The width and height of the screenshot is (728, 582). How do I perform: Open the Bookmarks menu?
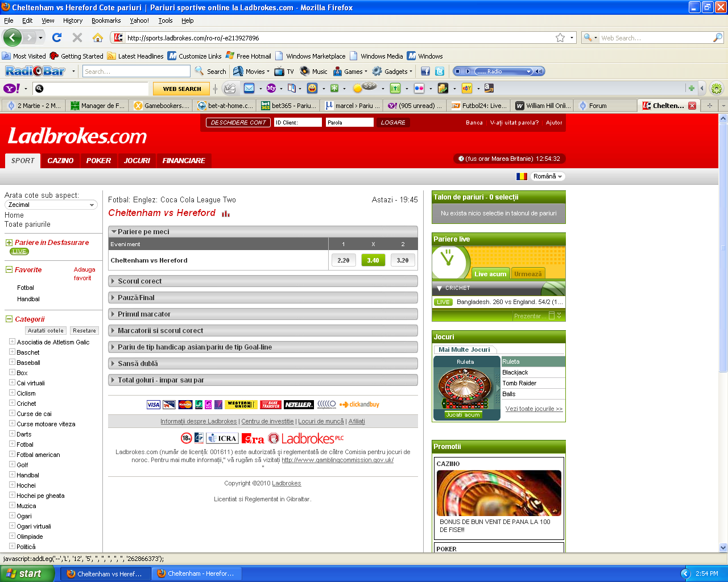click(x=106, y=20)
